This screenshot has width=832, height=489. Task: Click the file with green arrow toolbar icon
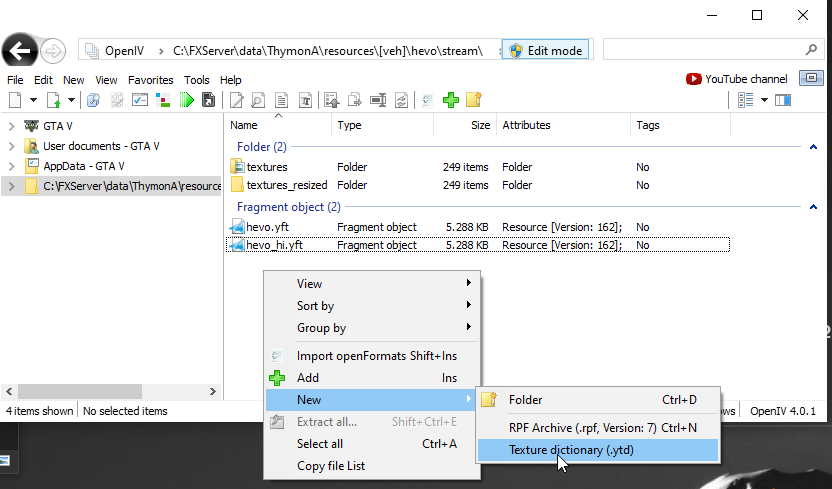pyautogui.click(x=53, y=100)
